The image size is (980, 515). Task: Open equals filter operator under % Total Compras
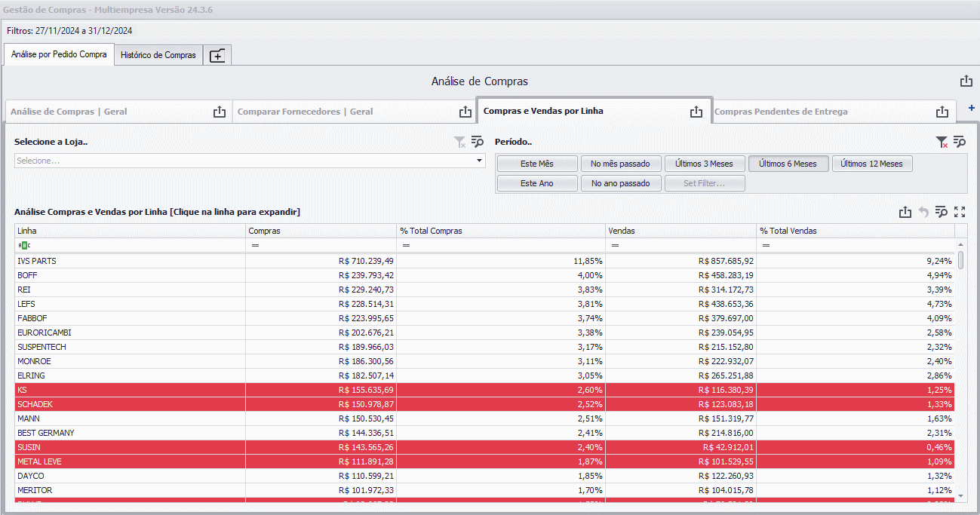pyautogui.click(x=406, y=246)
